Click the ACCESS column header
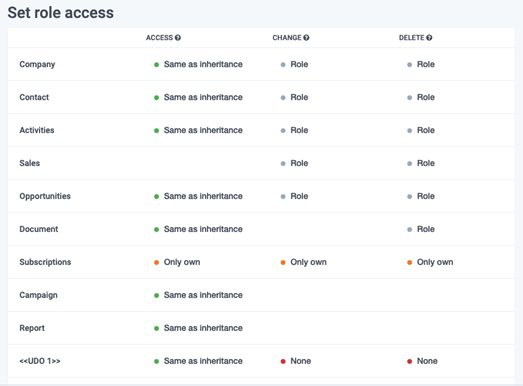This screenshot has height=386, width=523. tap(159, 38)
